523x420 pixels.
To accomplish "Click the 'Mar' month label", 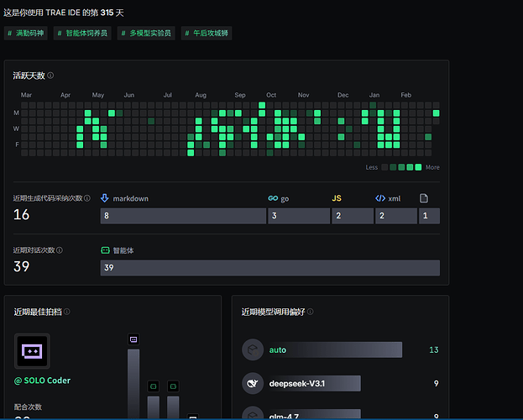I will 26,95.
